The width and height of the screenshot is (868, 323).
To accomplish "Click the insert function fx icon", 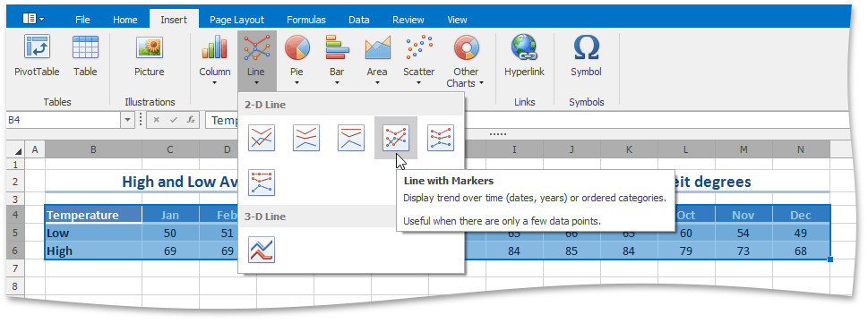I will 191,120.
